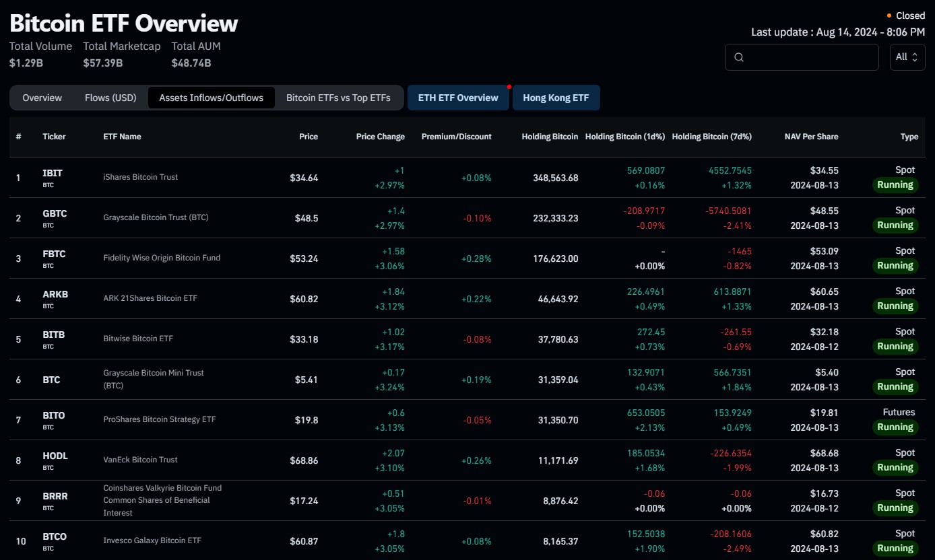Open the BTCO ticker link
The image size is (935, 560).
tap(55, 536)
